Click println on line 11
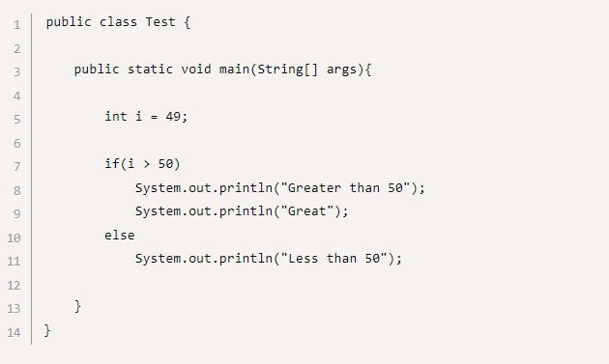 246,259
